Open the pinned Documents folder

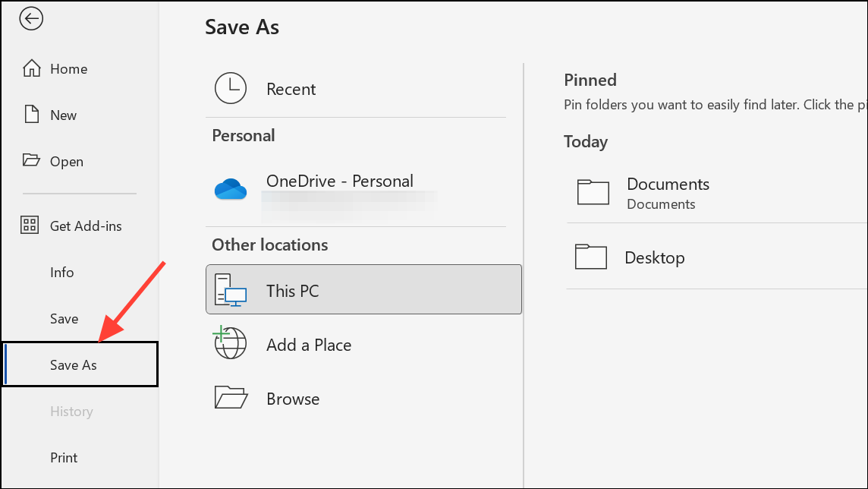pos(668,184)
